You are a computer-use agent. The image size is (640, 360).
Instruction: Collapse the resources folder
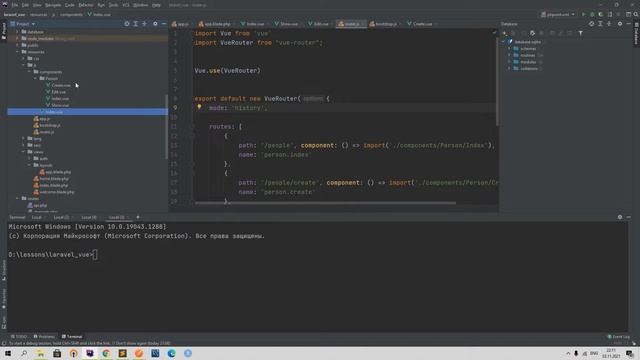[x=17, y=52]
